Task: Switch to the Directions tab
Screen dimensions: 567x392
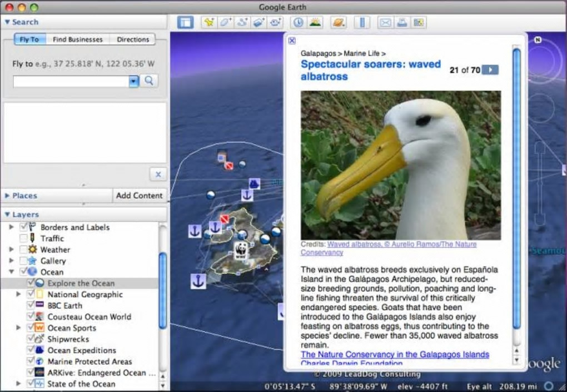Action: click(133, 39)
